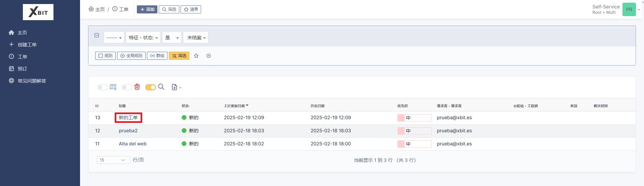
Task: Add a 全局规则 criterion
Action: [131, 56]
